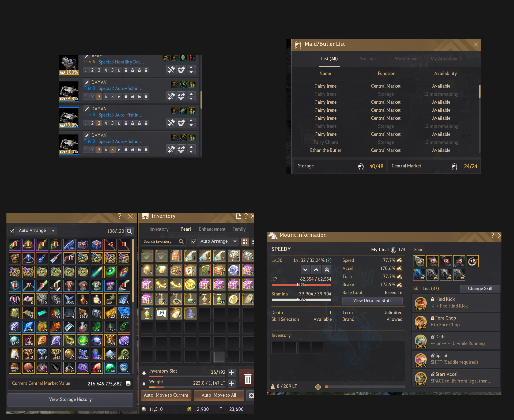Viewport: 514px width, 420px height.
Task: Click the Inventory window sticky note icon
Action: (x=239, y=216)
